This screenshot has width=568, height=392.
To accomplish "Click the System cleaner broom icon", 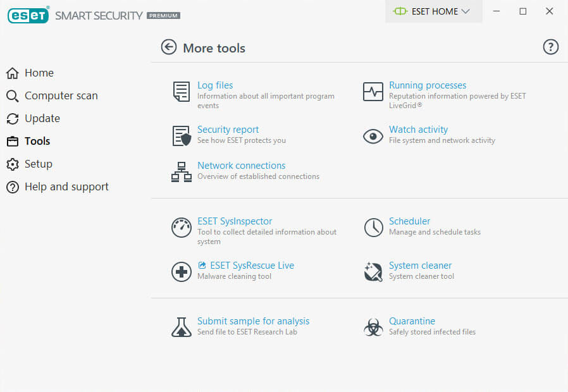I will (373, 272).
